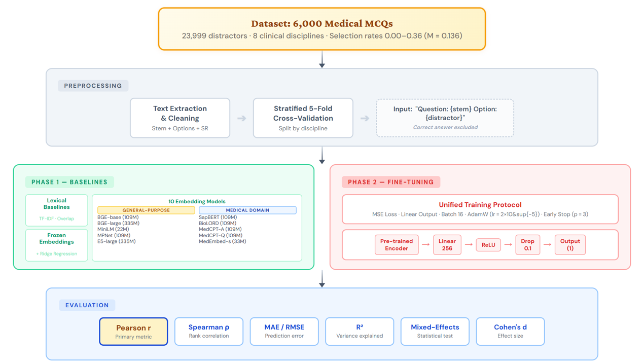Image resolution: width=644 pixels, height=364 pixels.
Task: Click the 'Split by discipline' caption
Action: click(x=303, y=128)
